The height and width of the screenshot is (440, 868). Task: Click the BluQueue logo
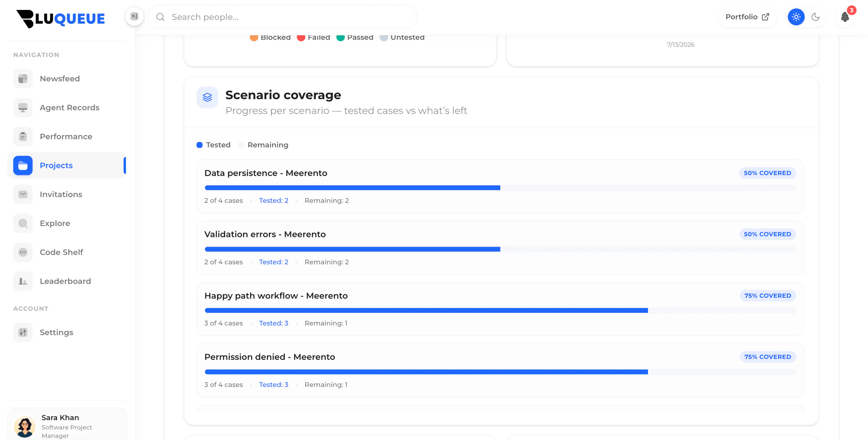(61, 18)
